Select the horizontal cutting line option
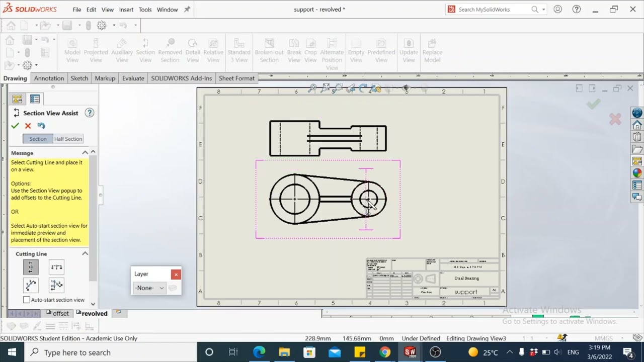This screenshot has height=362, width=644. (56, 267)
